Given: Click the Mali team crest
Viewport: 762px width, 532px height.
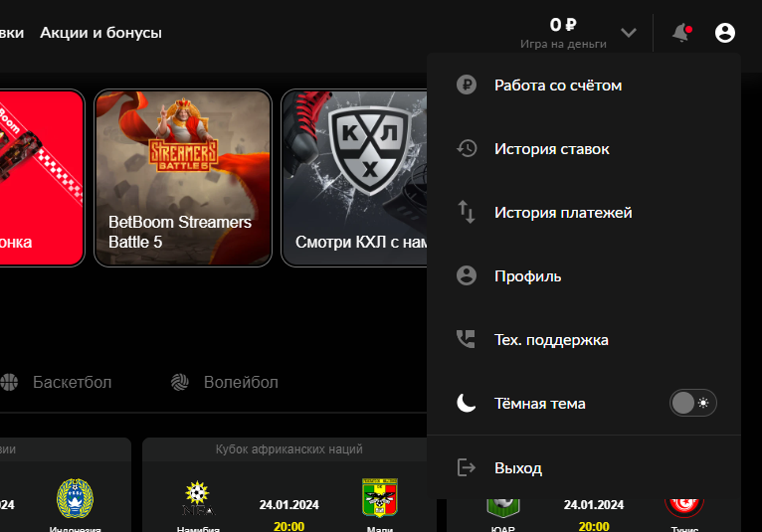Looking at the screenshot, I should click(x=380, y=498).
